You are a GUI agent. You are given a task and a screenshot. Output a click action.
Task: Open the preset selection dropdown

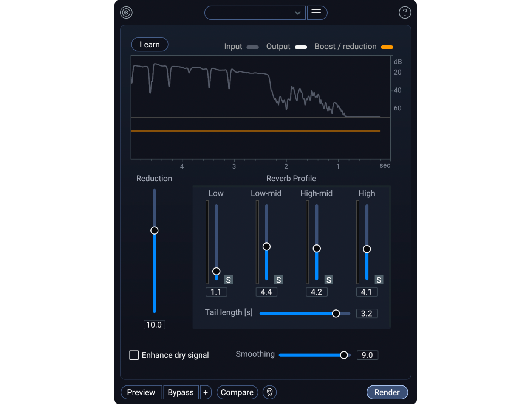pos(255,12)
